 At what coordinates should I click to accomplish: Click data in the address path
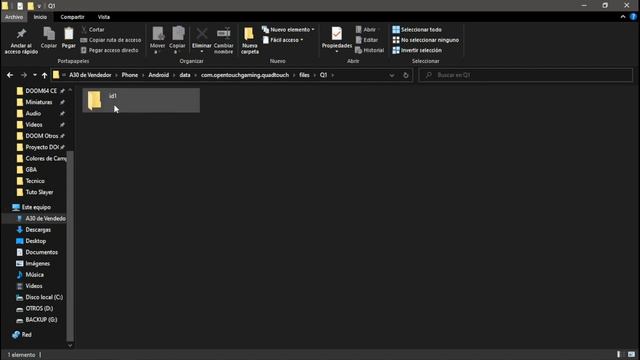pos(185,75)
